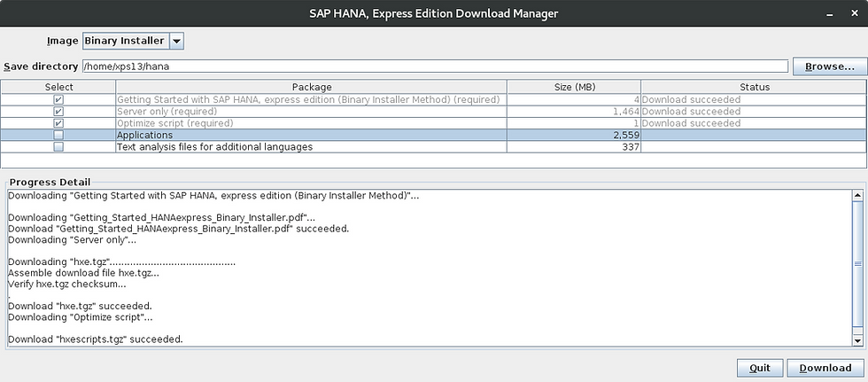Select Text analysis files for additional languages
This screenshot has width=868, height=382.
pyautogui.click(x=214, y=147)
